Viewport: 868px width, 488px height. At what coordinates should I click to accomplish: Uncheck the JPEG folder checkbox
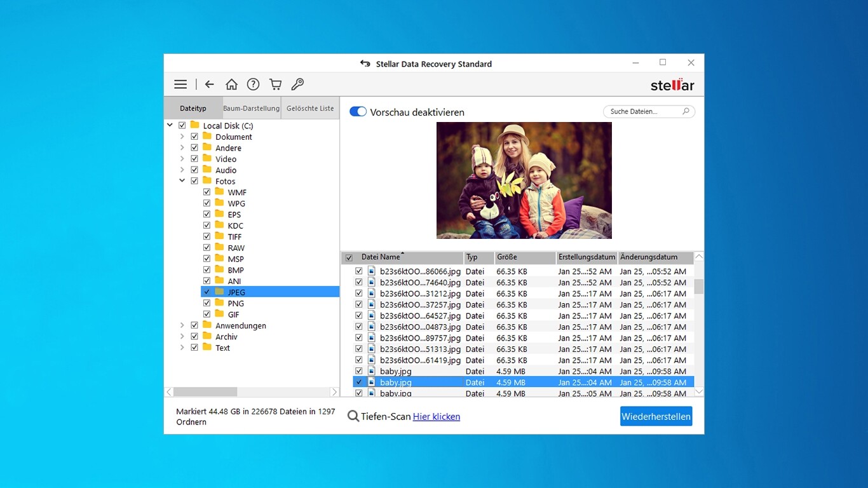(207, 292)
